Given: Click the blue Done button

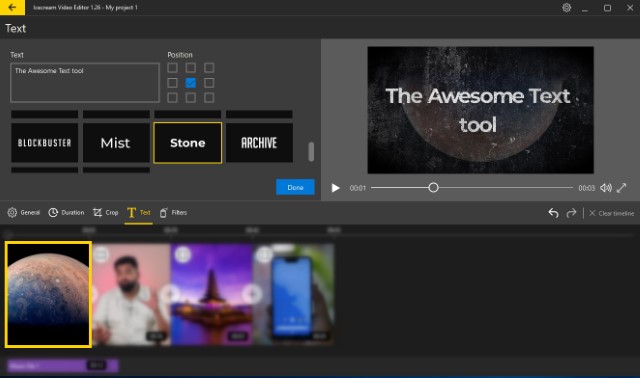Looking at the screenshot, I should tap(295, 187).
